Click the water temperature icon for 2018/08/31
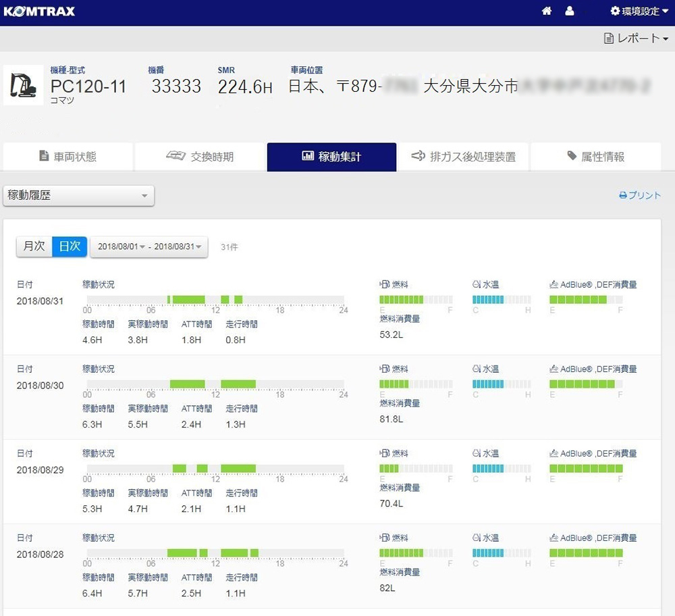Screen dimensions: 675x616 click(x=477, y=284)
